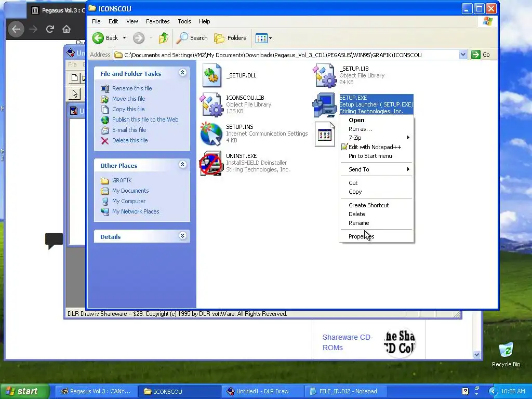532x399 pixels.
Task: Open the Edit menu
Action: [113, 21]
